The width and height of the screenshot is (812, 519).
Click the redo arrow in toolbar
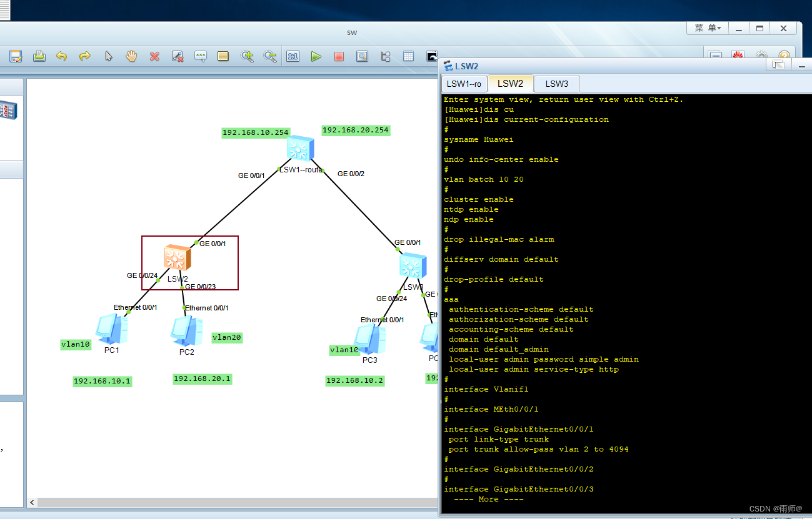pos(84,56)
